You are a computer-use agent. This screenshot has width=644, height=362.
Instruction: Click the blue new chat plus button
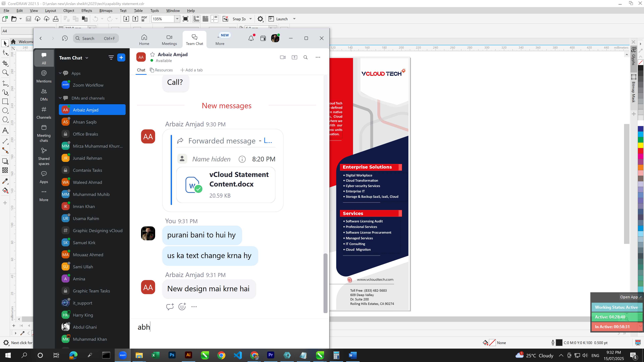[x=121, y=58]
